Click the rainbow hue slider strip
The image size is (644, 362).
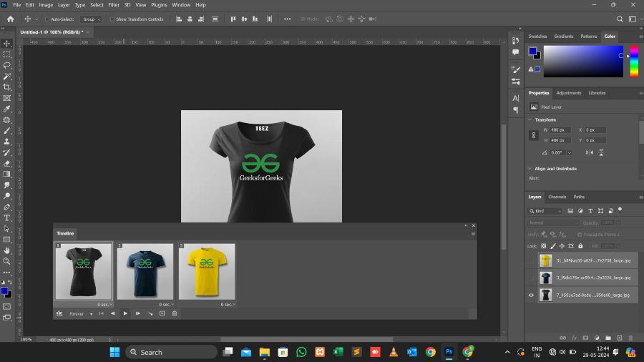click(633, 62)
